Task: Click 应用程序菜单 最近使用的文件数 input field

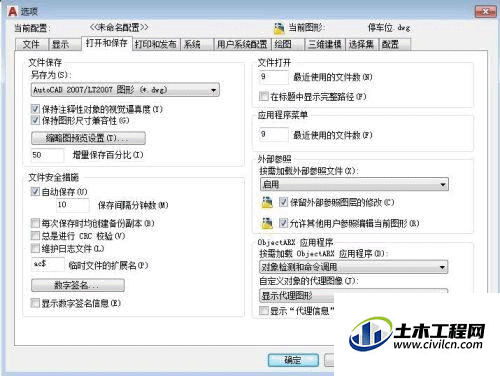Action: 274,135
